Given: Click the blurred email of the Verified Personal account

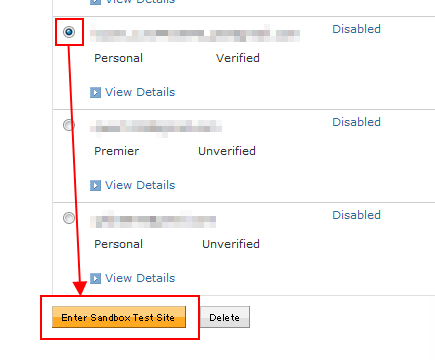Looking at the screenshot, I should coord(195,34).
